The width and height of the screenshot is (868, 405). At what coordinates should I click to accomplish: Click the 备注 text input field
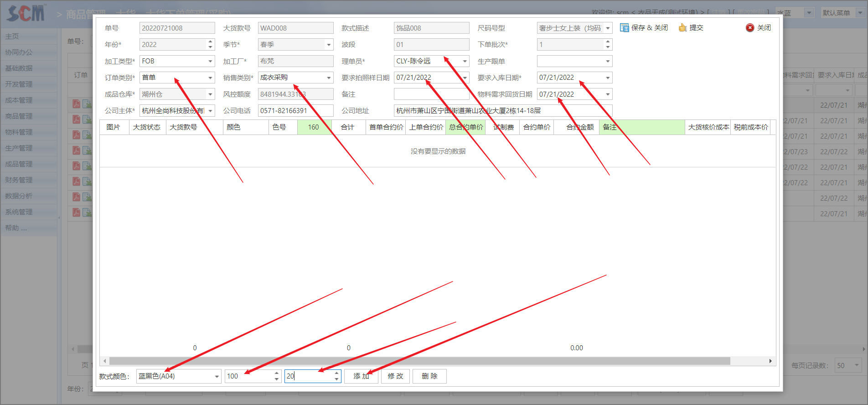[x=431, y=94]
